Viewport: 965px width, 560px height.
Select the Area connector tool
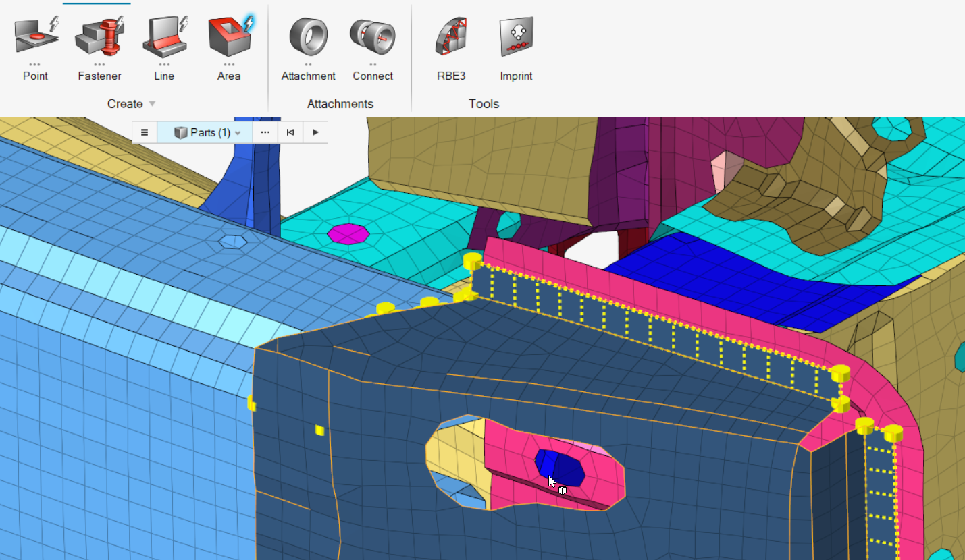228,38
